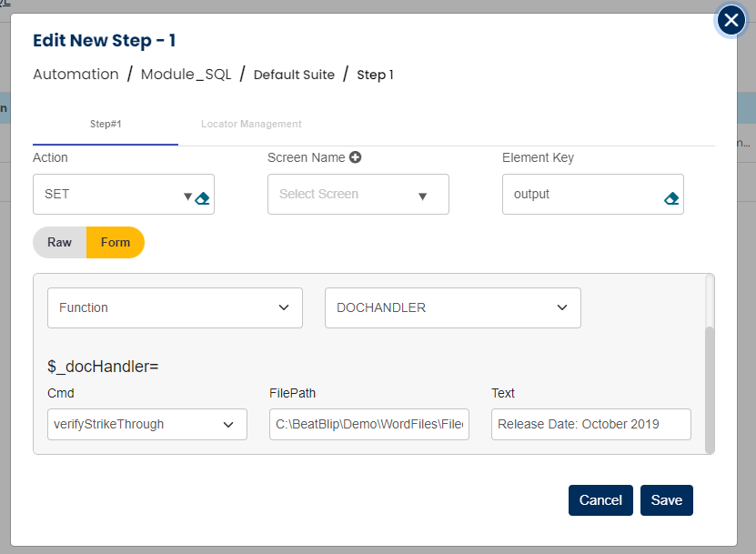Click into the FilePath input field
756x554 pixels.
click(368, 424)
